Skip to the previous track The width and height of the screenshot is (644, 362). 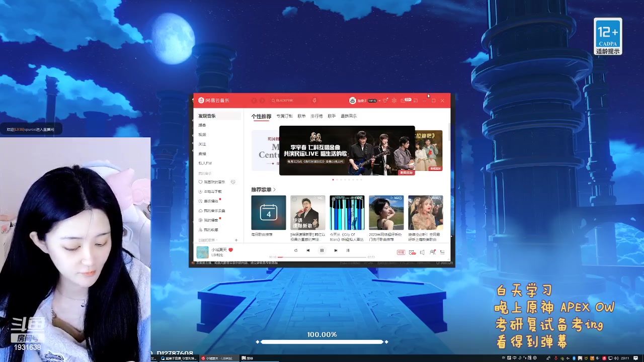(308, 250)
